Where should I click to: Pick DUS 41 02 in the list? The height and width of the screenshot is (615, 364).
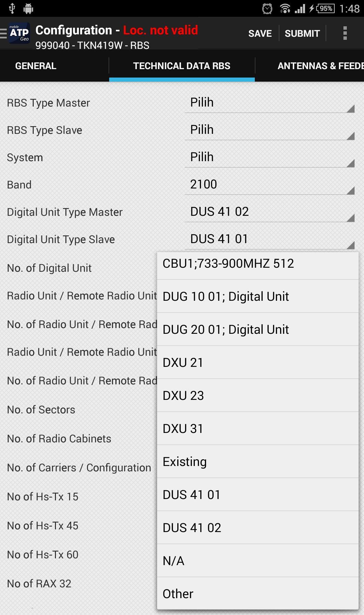coord(258,528)
